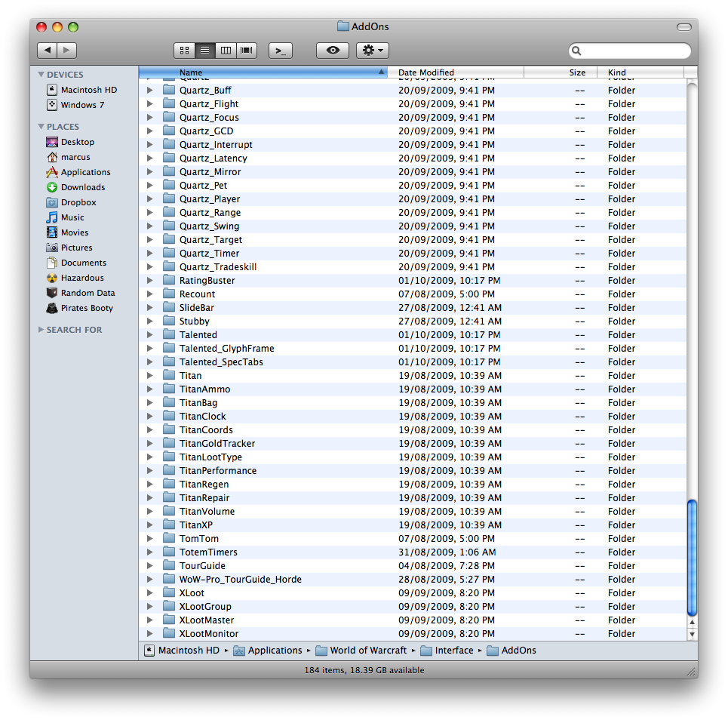This screenshot has height=720, width=728.
Task: Select the TitanGoldTracker folder
Action: [413, 444]
